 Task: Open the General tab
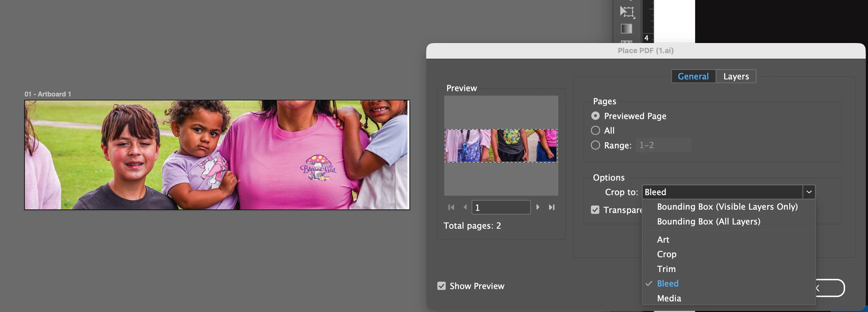tap(693, 76)
